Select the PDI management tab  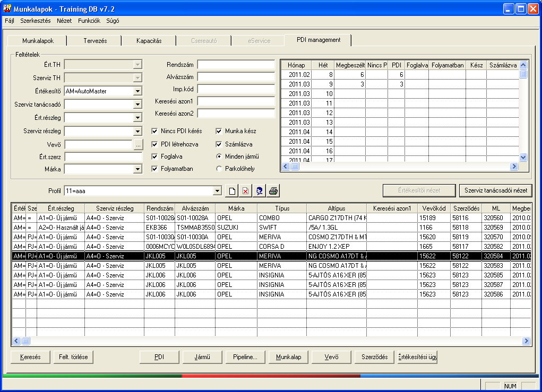pos(319,40)
